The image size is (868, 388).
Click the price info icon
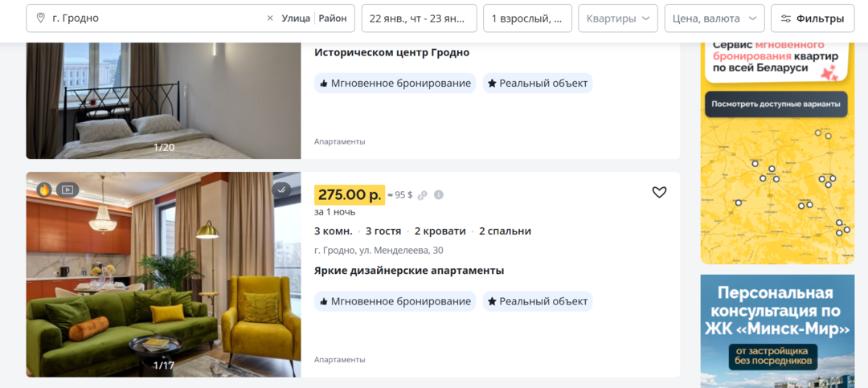439,195
